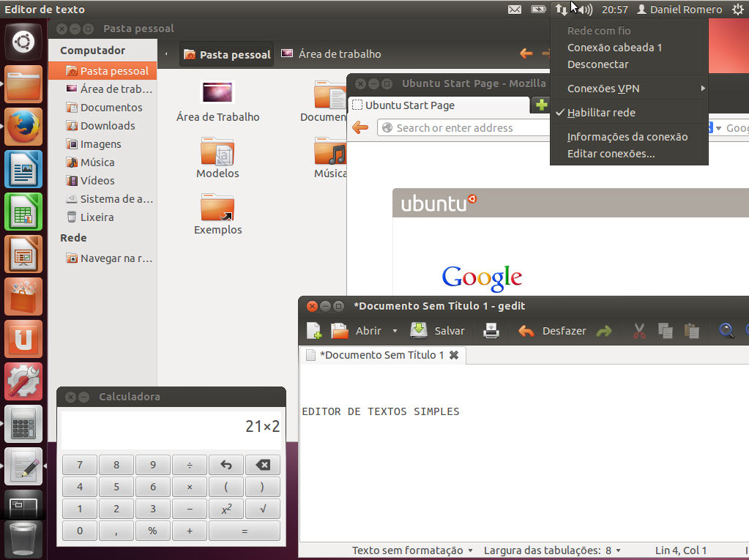Click the magnifier search icon in gedit
This screenshot has height=560, width=749.
click(x=726, y=331)
